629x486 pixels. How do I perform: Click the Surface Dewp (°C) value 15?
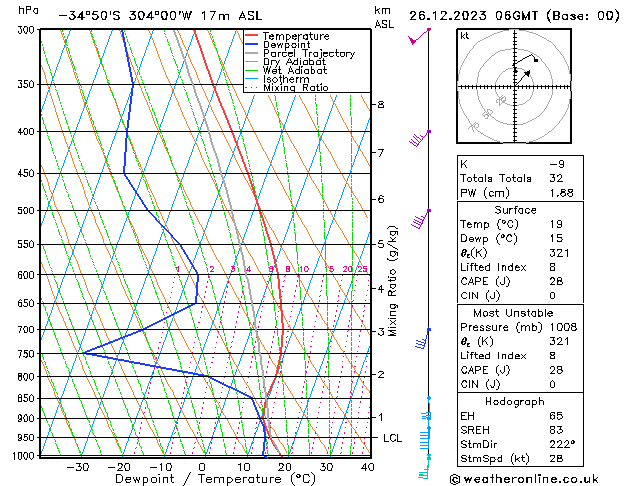tap(556, 238)
